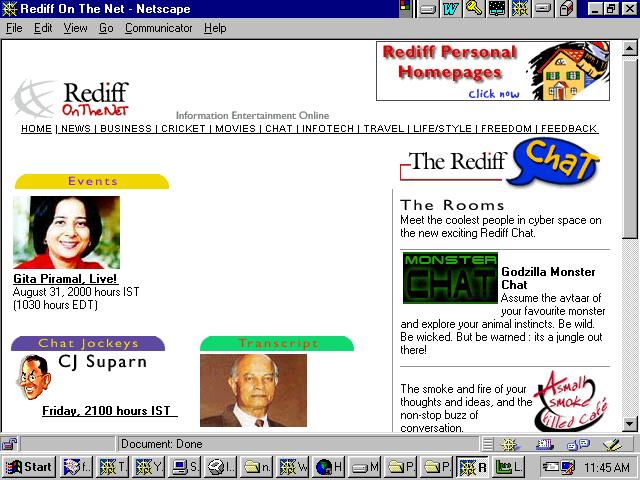The width and height of the screenshot is (640, 480).
Task: Click the Rediff On The Net logo
Action: [72, 98]
